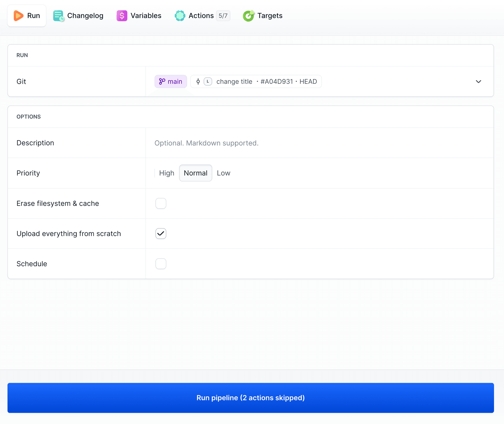Set priority to Low

click(x=223, y=173)
